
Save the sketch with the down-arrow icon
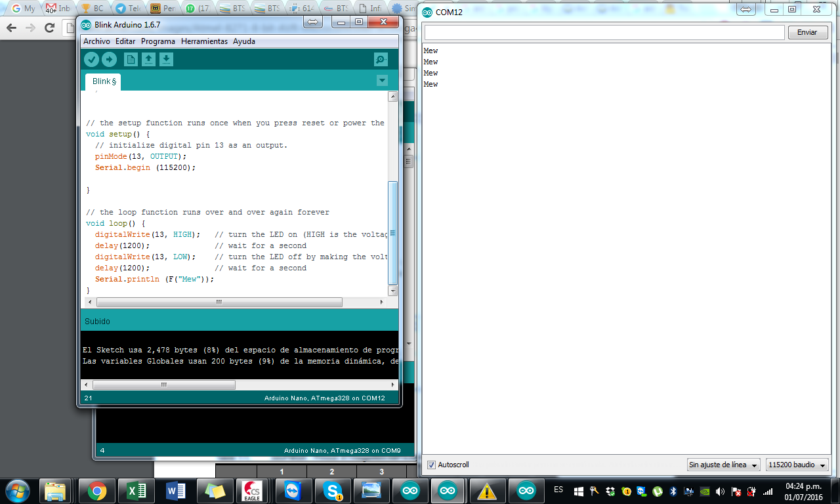(166, 59)
